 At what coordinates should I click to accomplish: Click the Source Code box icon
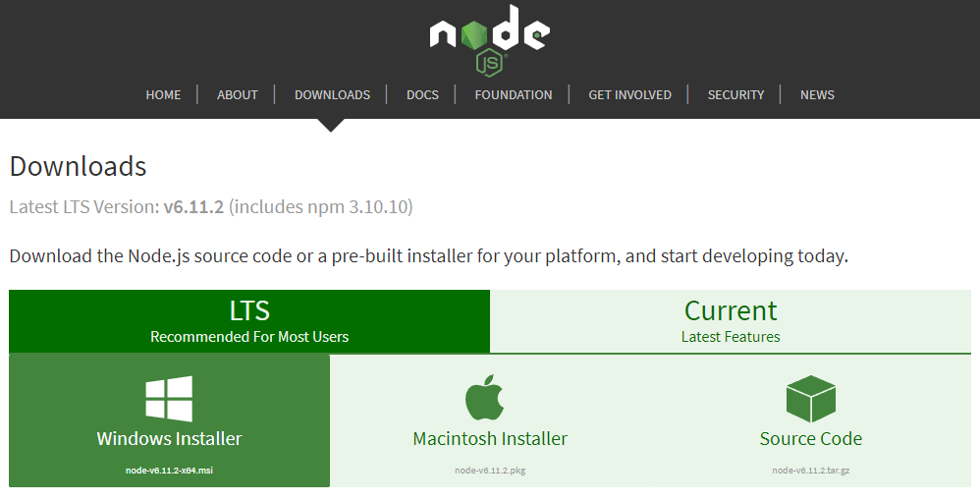[x=810, y=399]
